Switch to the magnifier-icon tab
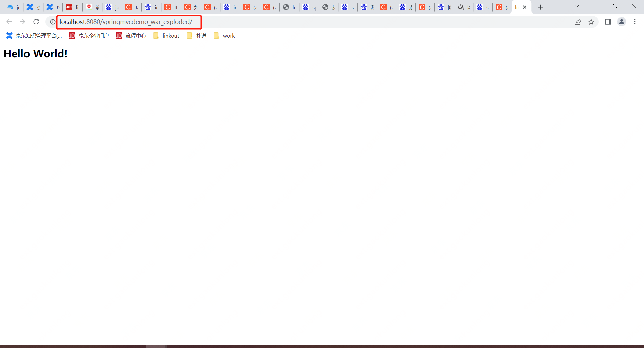This screenshot has height=348, width=644. [x=464, y=7]
